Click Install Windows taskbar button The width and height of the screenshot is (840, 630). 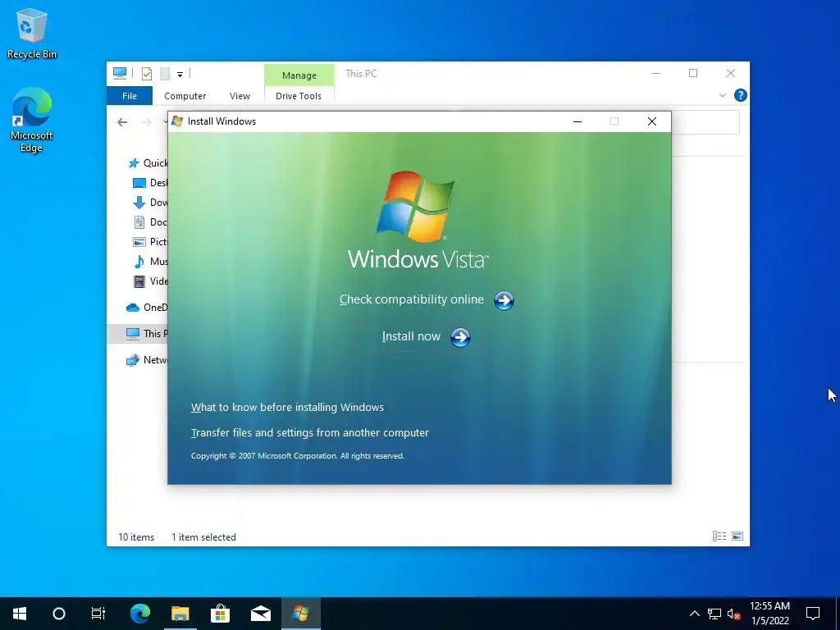tap(300, 614)
